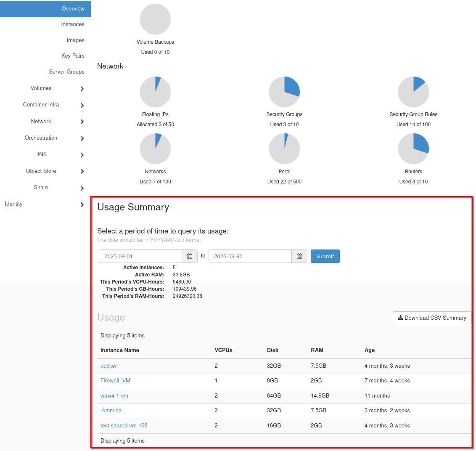Screen dimensions: 476x451
Task: Open the end date calendar picker
Action: click(299, 256)
